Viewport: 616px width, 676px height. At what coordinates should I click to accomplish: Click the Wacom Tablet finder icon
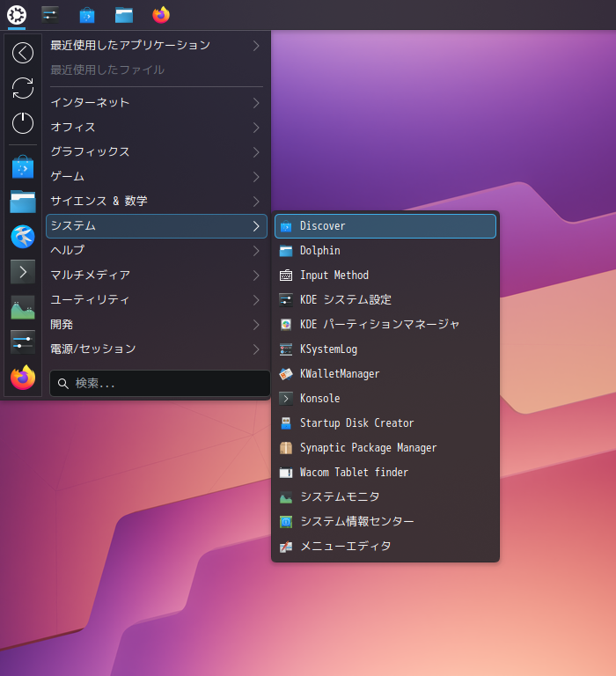click(286, 473)
